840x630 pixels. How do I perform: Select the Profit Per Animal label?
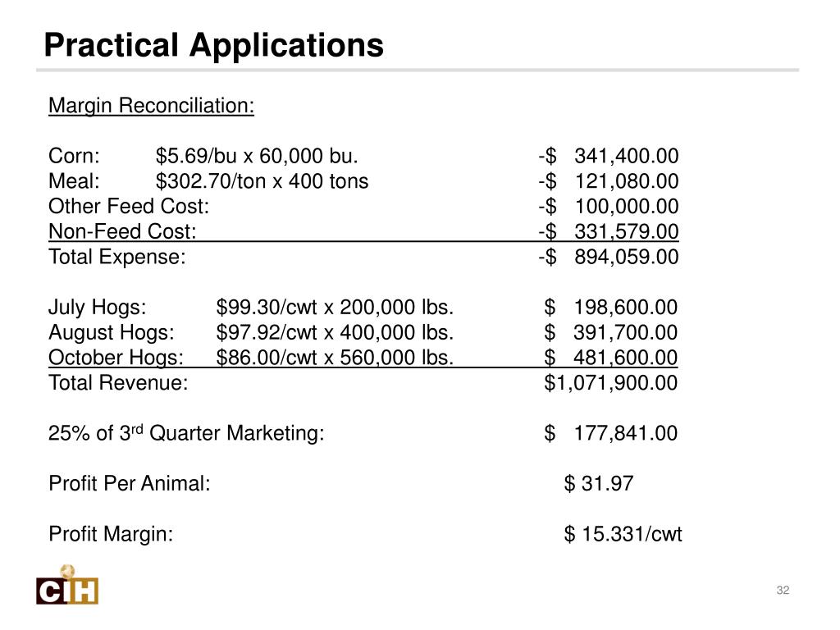click(130, 483)
